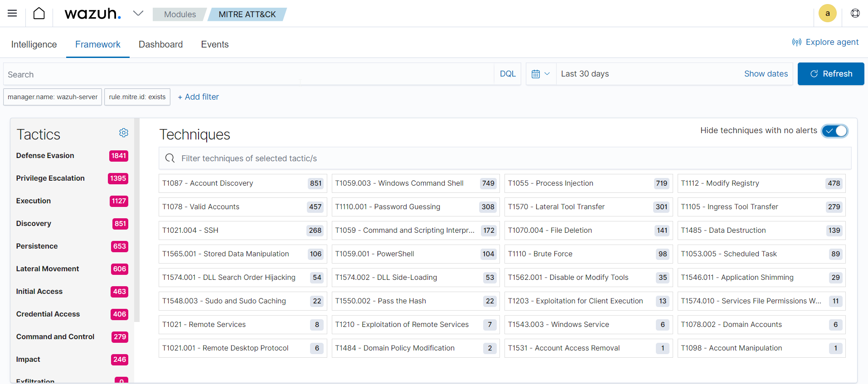The height and width of the screenshot is (384, 868).
Task: Select the Command and Control tactic
Action: click(x=72, y=337)
